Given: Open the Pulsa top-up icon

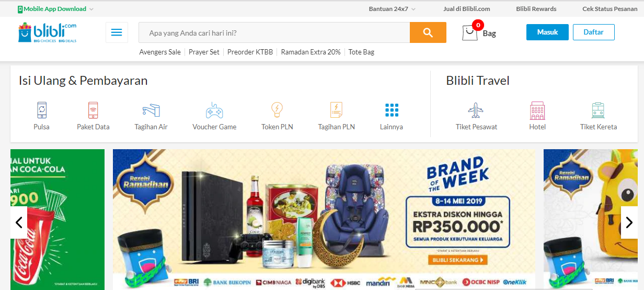Looking at the screenshot, I should [x=41, y=110].
